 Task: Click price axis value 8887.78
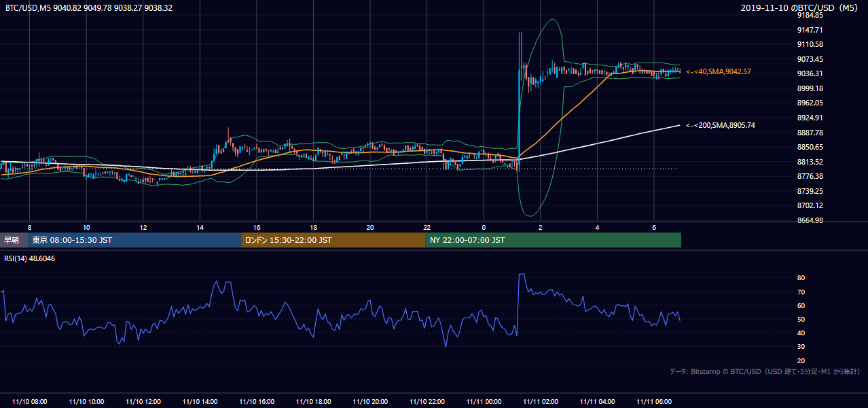[x=810, y=133]
